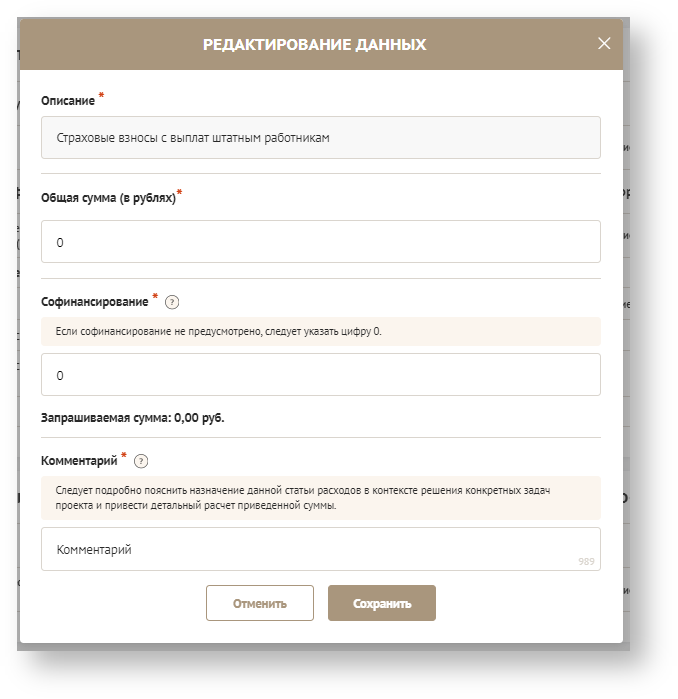Click the Софинансирование field label

point(94,301)
